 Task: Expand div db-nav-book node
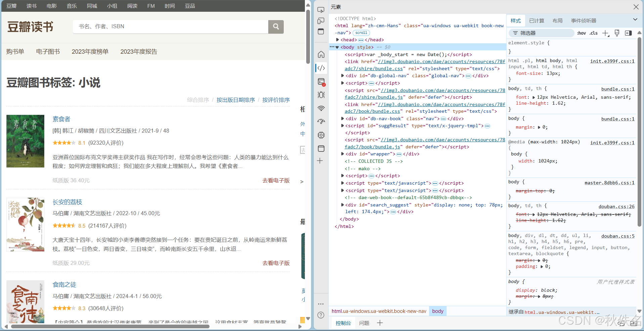pyautogui.click(x=342, y=119)
